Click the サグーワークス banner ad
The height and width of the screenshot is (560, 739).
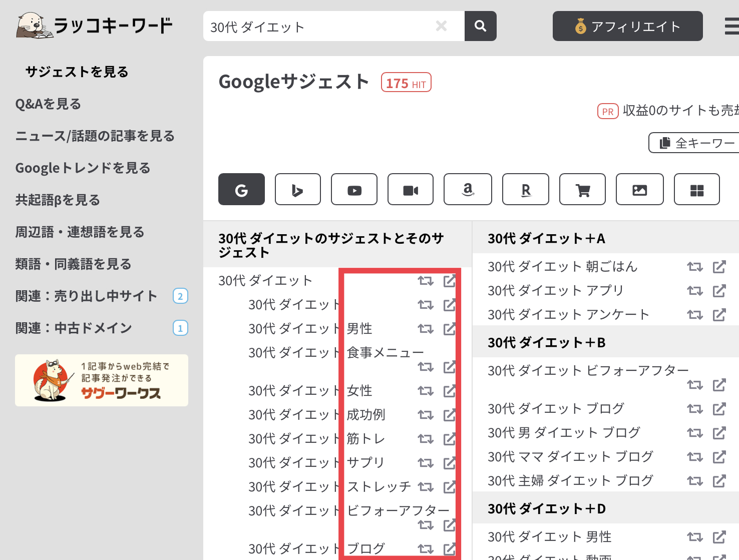pos(102,380)
